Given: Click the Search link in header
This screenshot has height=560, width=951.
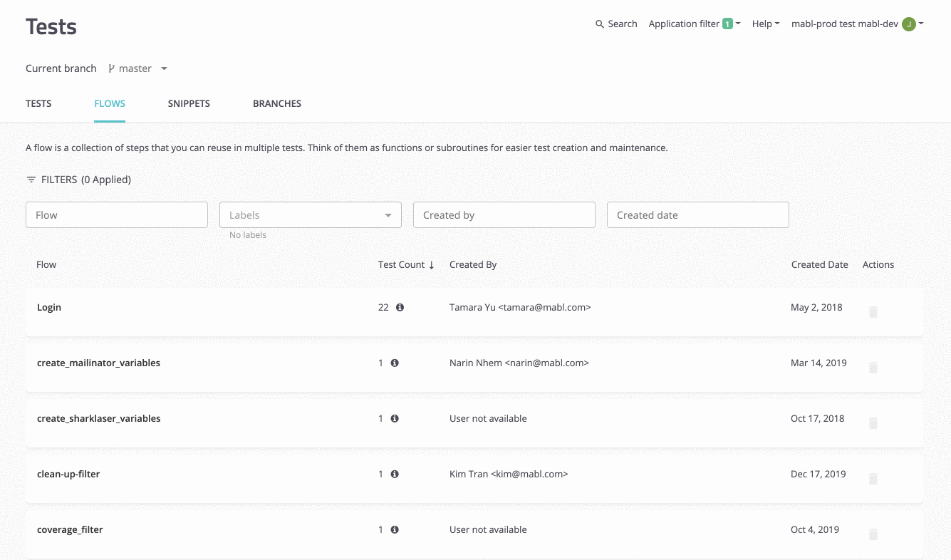Looking at the screenshot, I should pos(616,24).
